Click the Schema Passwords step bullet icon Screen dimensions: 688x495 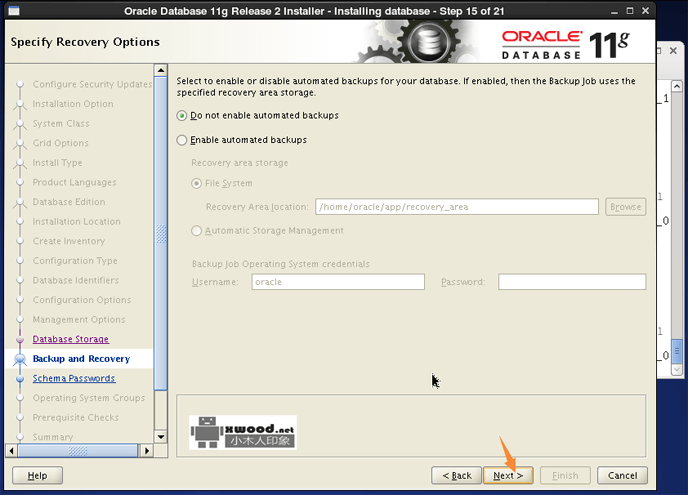pos(19,379)
